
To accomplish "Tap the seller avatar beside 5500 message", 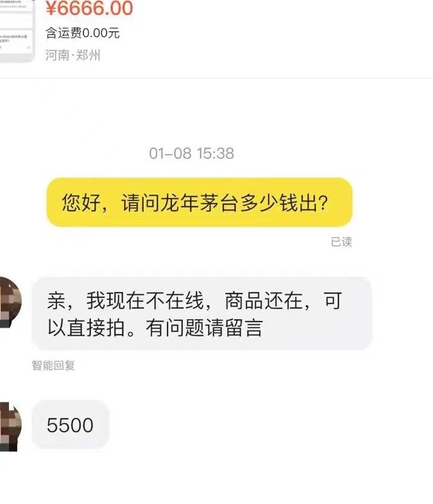I will pyautogui.click(x=11, y=426).
